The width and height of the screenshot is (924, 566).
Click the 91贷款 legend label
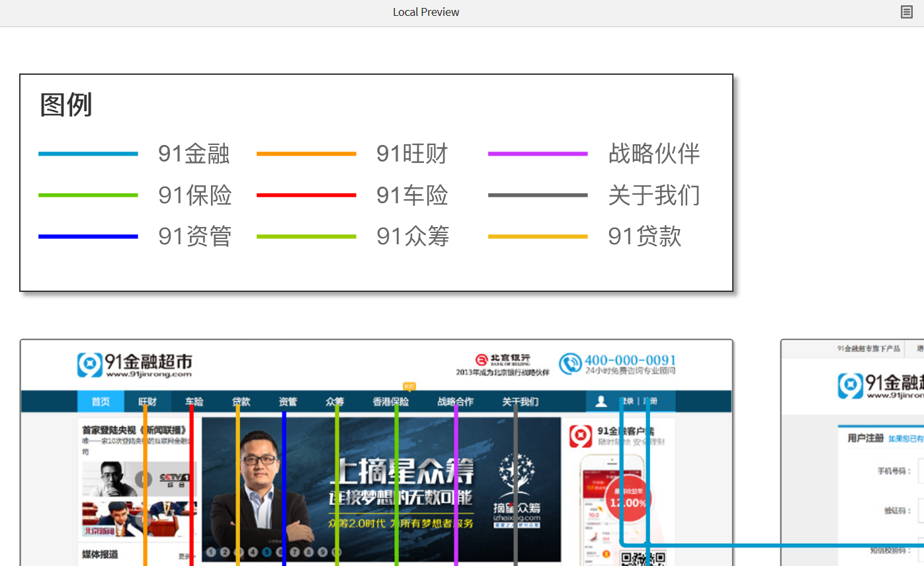[x=645, y=236]
